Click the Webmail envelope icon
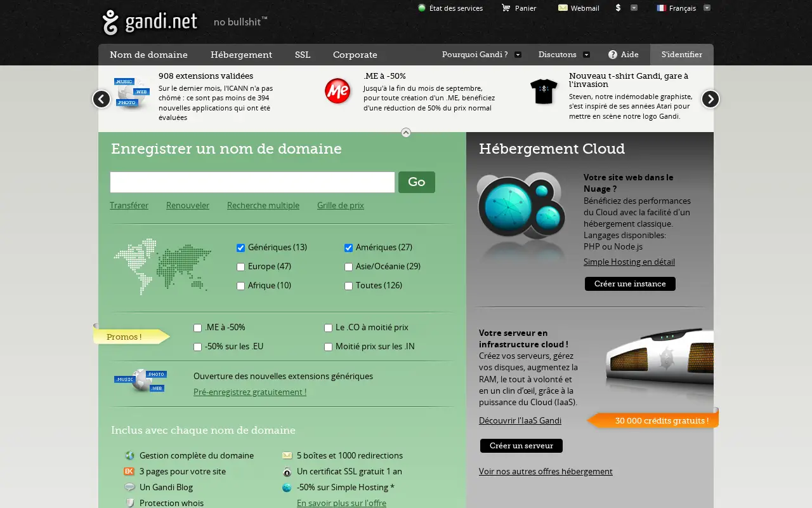The width and height of the screenshot is (812, 508). 563,8
